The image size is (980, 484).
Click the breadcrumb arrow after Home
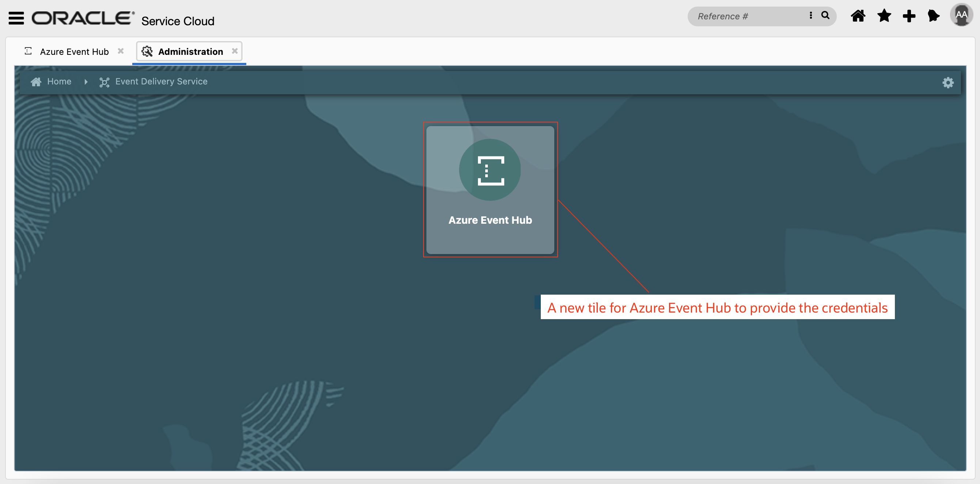click(x=86, y=82)
